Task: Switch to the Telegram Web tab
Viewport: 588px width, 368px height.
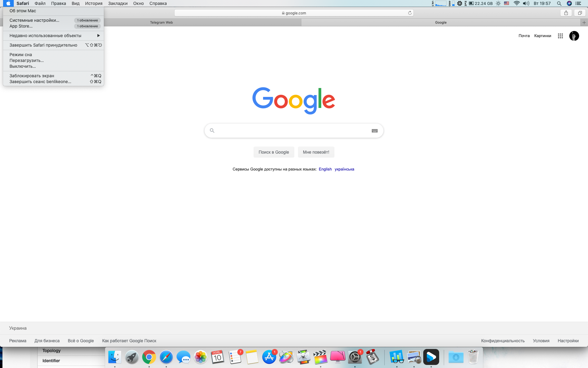Action: tap(161, 22)
